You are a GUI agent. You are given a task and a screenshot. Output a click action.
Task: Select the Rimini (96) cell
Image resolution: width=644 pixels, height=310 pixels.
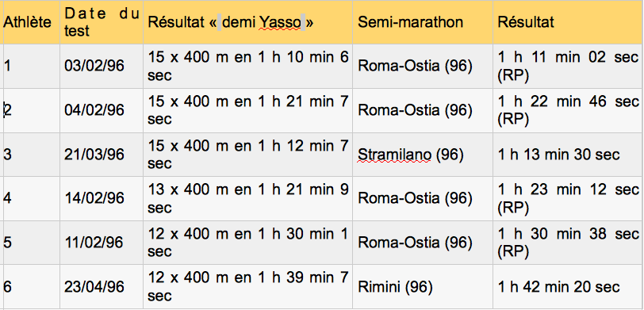pyautogui.click(x=423, y=286)
